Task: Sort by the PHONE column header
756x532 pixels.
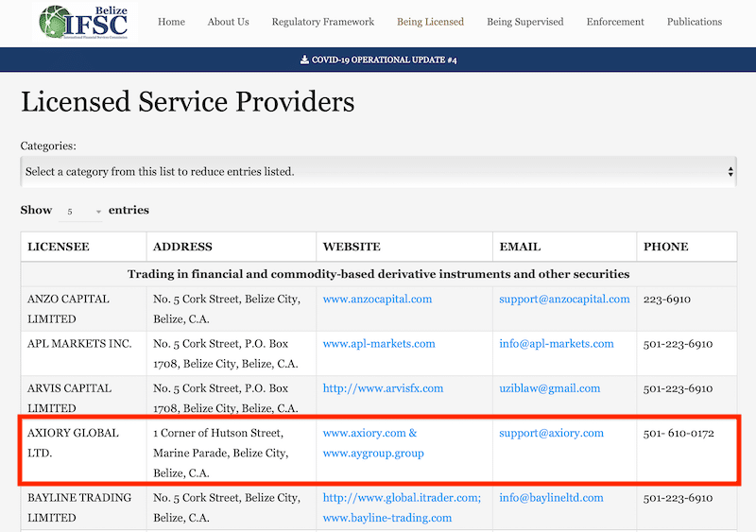Action: (687, 247)
